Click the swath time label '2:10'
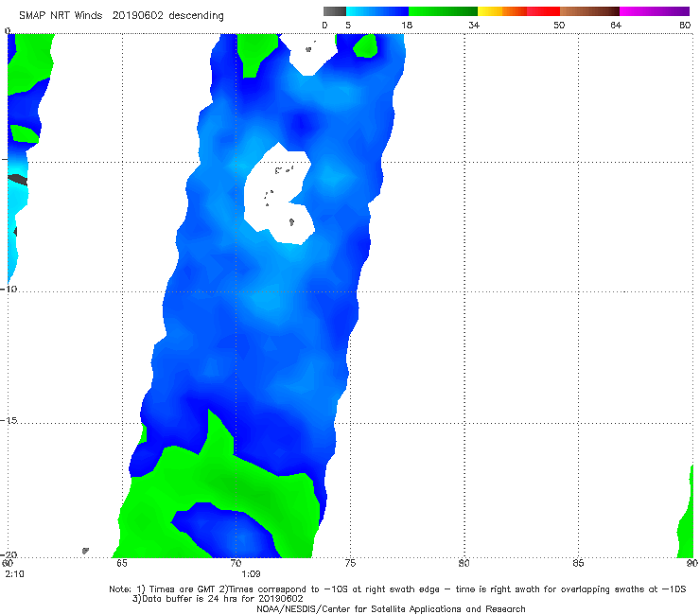This screenshot has height=615, width=700. click(14, 574)
